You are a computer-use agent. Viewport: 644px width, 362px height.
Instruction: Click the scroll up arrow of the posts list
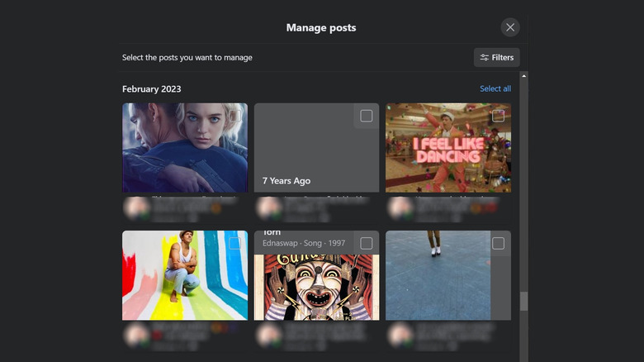point(523,77)
